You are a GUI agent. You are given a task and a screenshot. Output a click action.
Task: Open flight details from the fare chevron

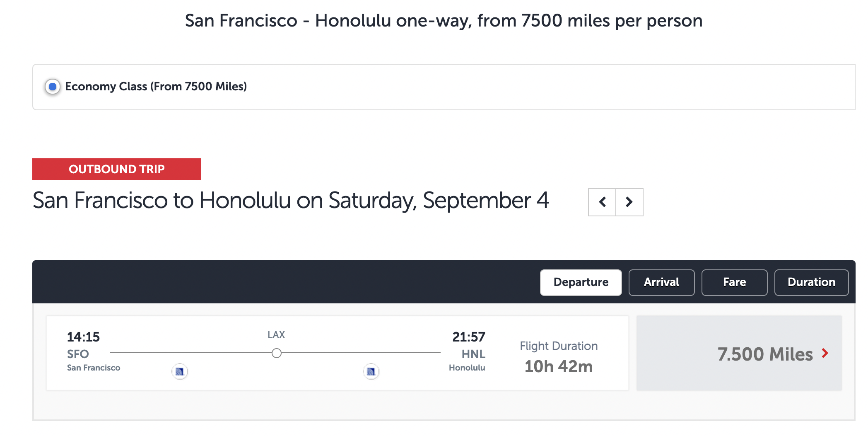(x=825, y=354)
